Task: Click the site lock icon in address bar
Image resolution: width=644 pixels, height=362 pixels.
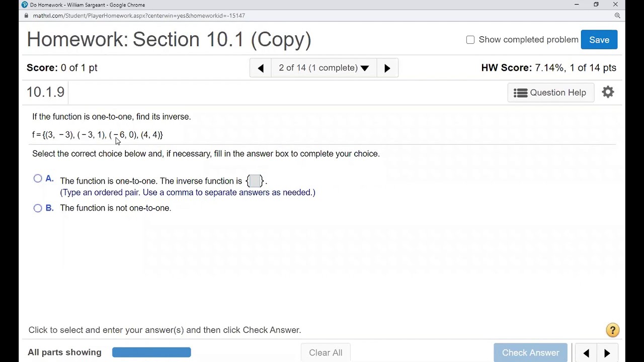Action: pos(26,16)
